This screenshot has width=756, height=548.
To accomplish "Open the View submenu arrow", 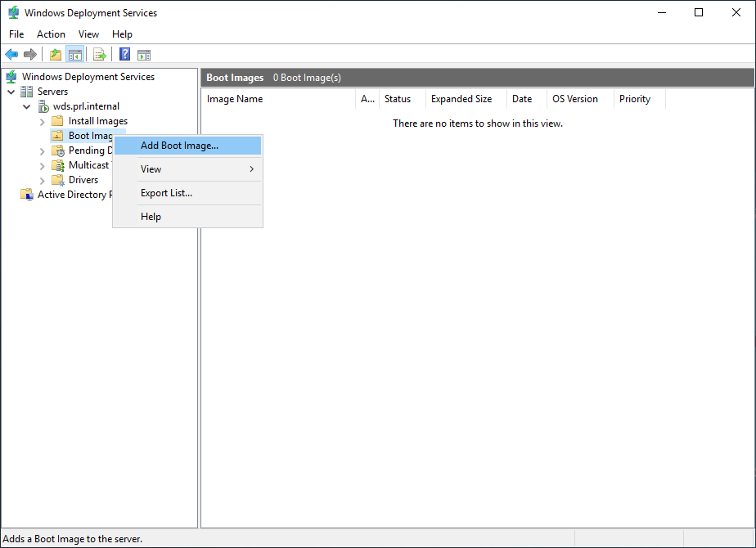I will click(x=252, y=169).
